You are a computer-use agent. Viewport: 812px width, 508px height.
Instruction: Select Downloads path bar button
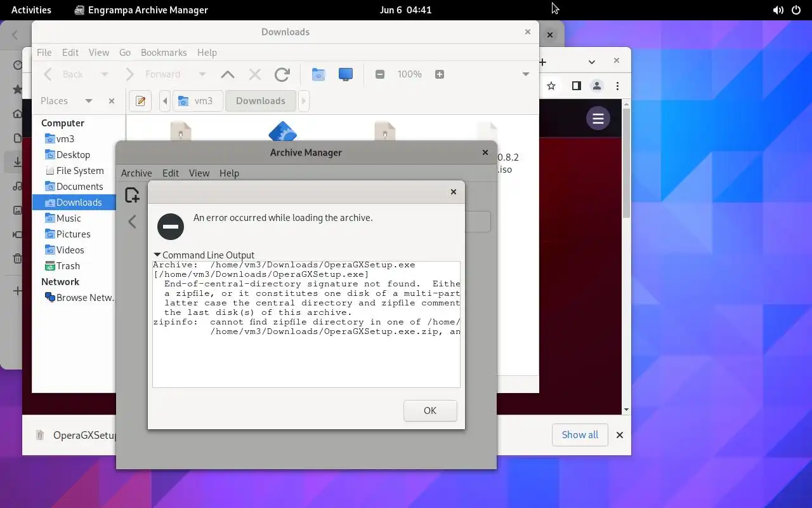(x=261, y=101)
